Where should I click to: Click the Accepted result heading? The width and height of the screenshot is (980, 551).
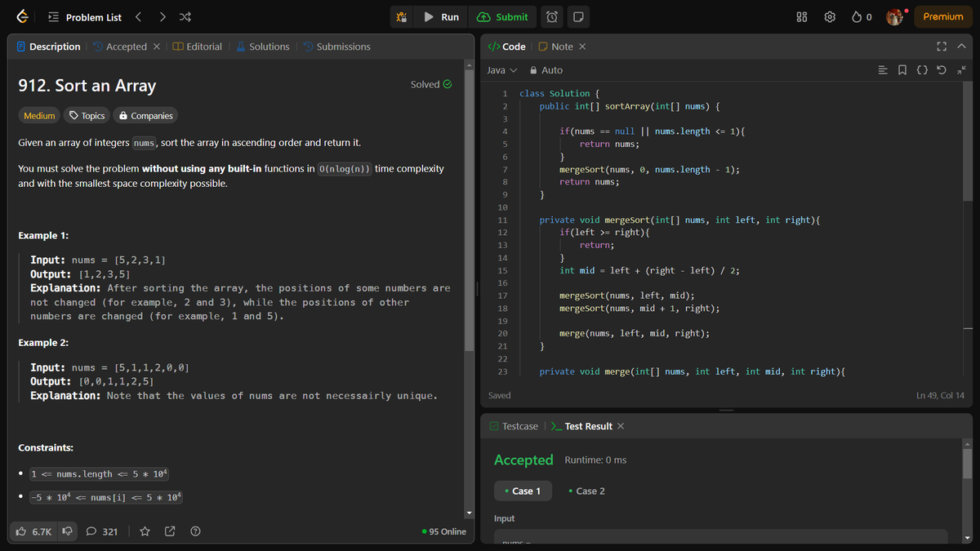pos(523,460)
